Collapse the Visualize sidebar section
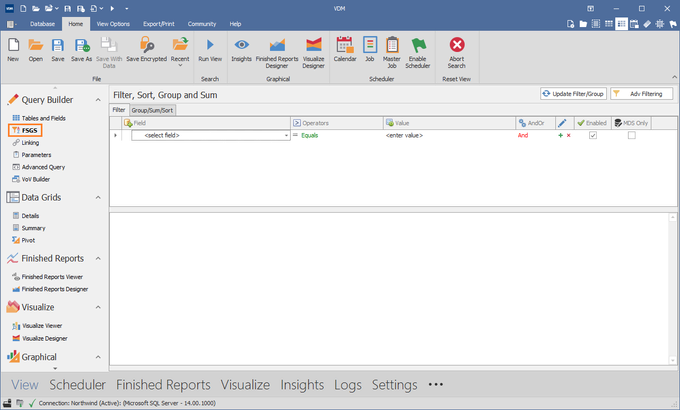Image resolution: width=680 pixels, height=410 pixels. click(x=98, y=307)
